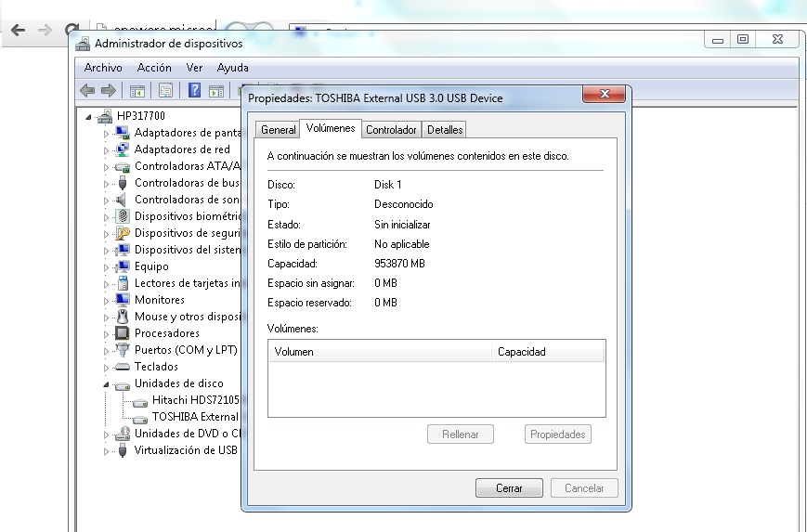
Task: Click the Cerrar button
Action: tap(509, 487)
